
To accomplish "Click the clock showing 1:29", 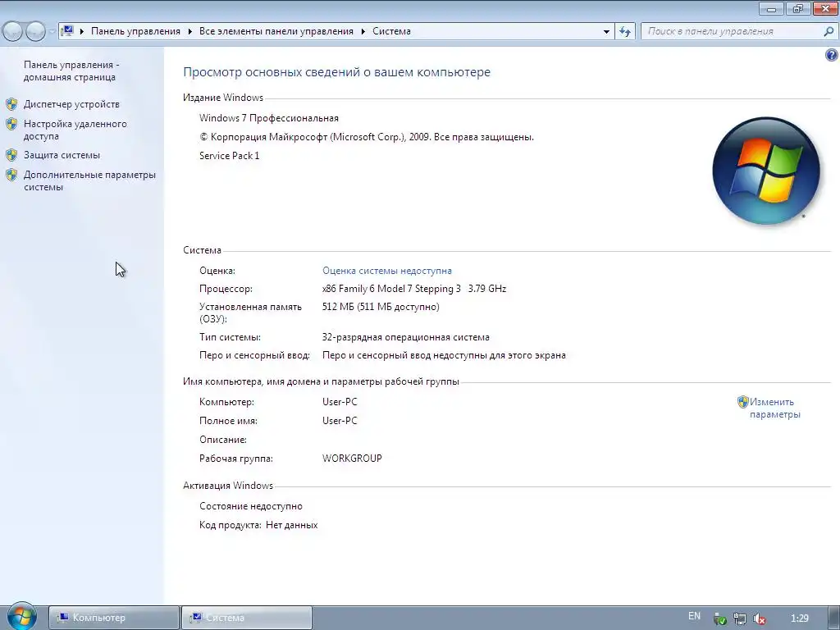I will pos(799,619).
